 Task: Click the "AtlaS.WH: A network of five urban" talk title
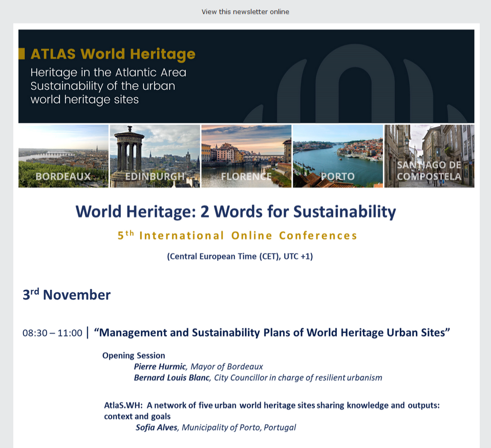pos(272,411)
